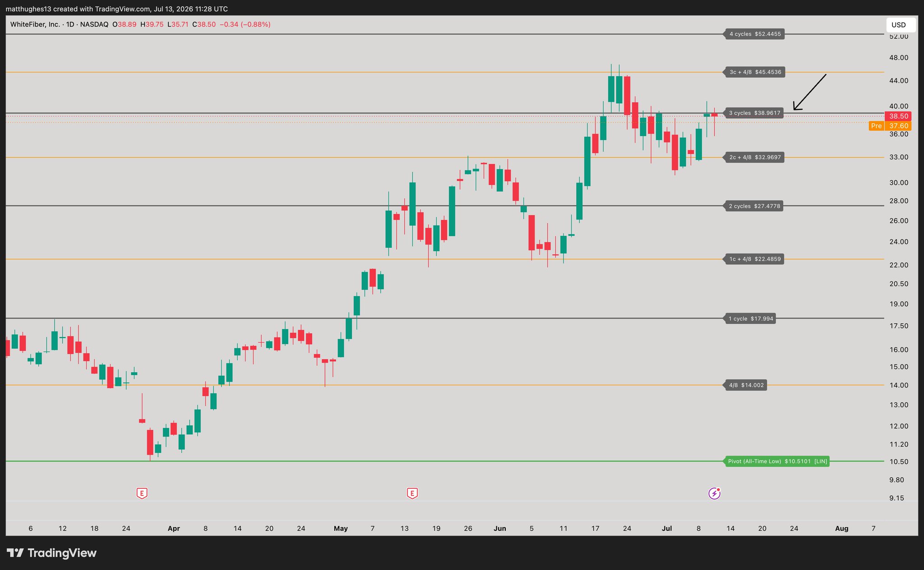Viewport: 924px width, 570px height.
Task: Click the orange Pre 37.60 price tag
Action: [x=890, y=126]
